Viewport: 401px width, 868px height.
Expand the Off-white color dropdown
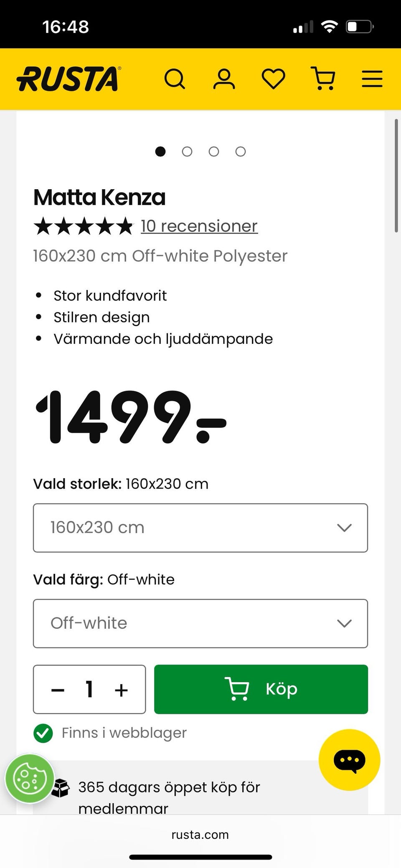[200, 623]
